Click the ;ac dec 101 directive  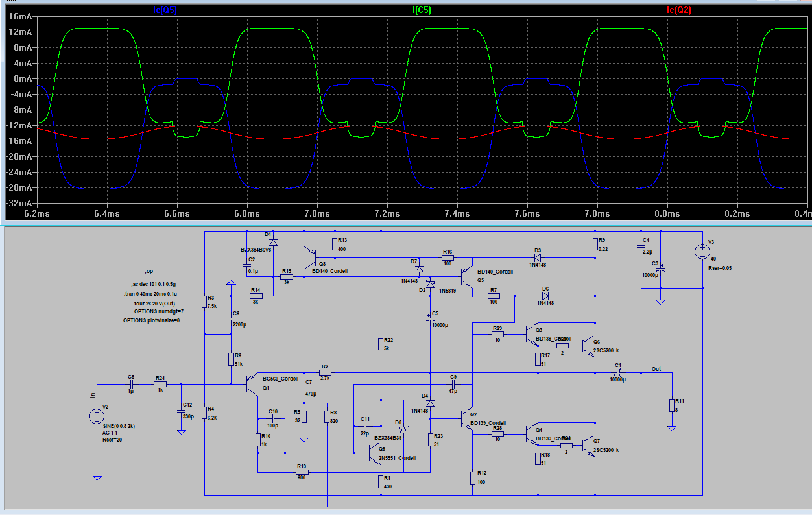point(153,284)
